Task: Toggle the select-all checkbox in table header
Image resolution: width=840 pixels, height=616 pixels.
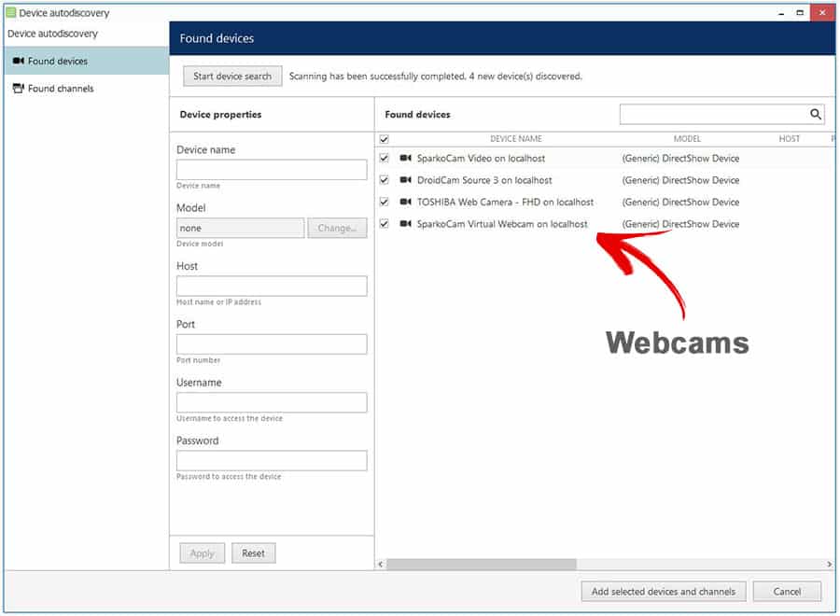Action: click(x=385, y=139)
